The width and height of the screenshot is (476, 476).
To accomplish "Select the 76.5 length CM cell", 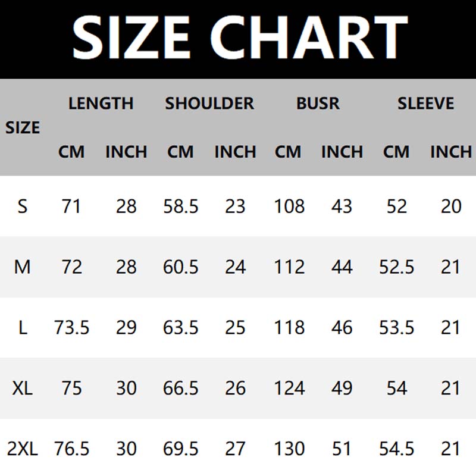I will [x=71, y=449].
